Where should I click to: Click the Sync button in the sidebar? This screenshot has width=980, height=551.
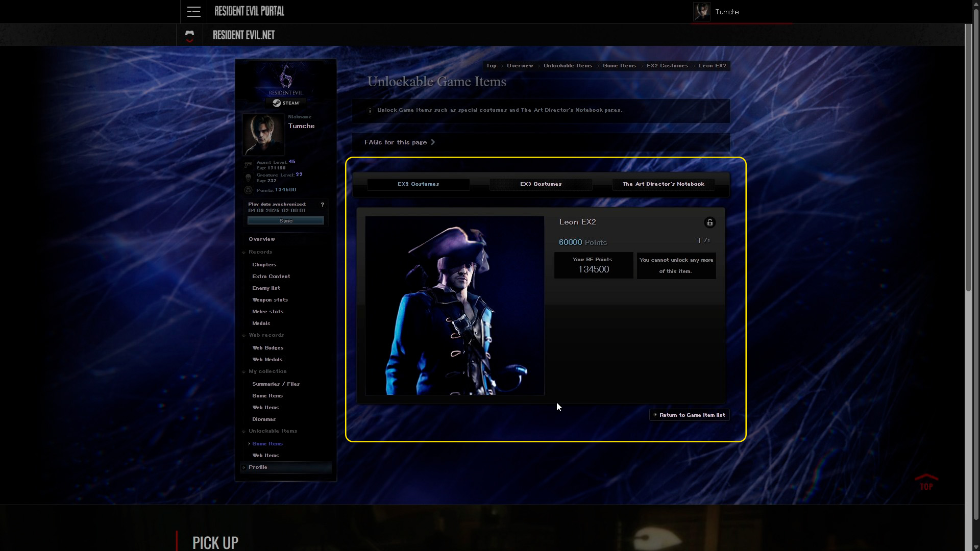point(286,221)
